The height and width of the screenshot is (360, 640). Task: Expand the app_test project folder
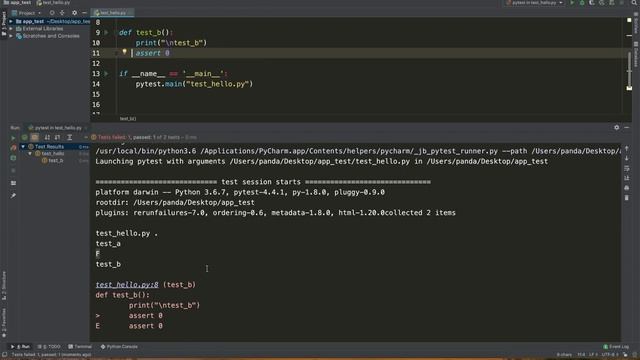point(11,21)
